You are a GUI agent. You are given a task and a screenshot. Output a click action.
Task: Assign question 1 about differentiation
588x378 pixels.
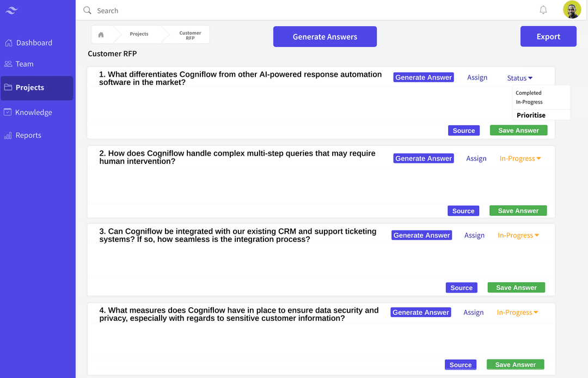[477, 77]
